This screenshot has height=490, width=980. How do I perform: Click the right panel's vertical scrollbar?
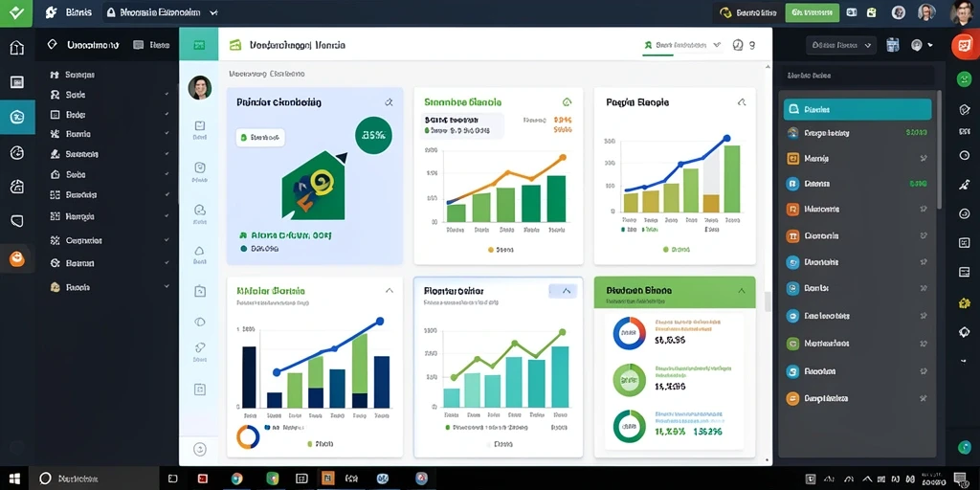[x=939, y=150]
